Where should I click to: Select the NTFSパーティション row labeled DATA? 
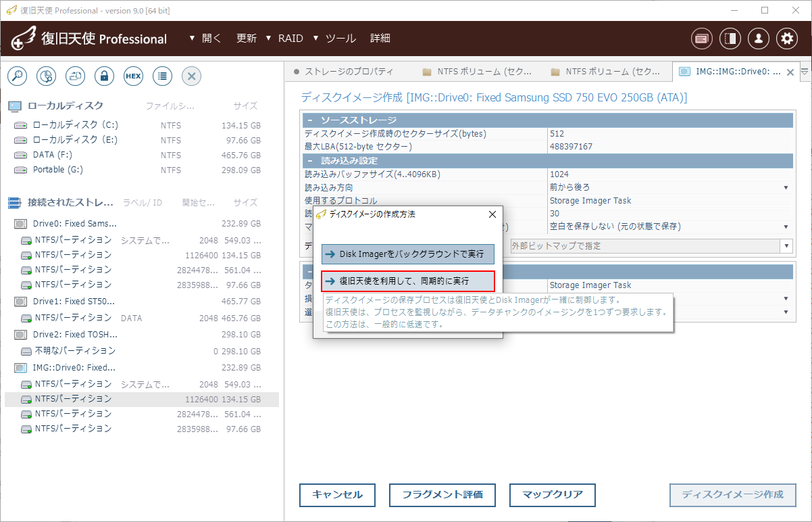[x=141, y=318]
